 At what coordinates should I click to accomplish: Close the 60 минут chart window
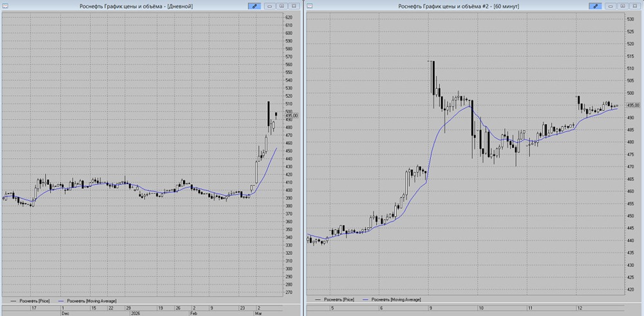pos(634,6)
